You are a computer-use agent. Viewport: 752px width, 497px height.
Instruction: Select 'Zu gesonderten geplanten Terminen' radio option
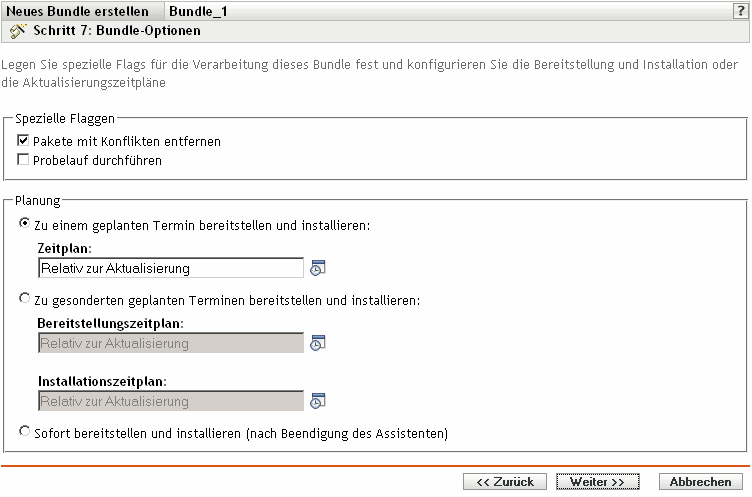25,299
